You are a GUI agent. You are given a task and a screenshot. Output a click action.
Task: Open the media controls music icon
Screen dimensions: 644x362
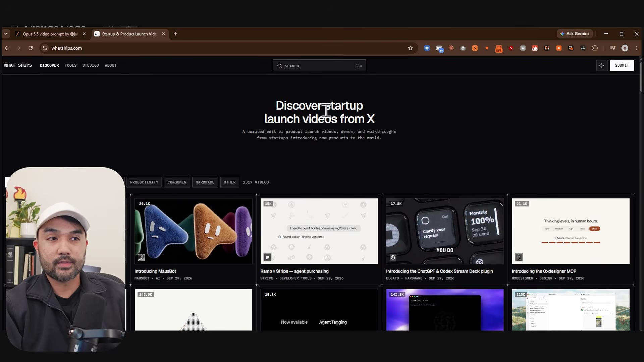[x=613, y=48]
